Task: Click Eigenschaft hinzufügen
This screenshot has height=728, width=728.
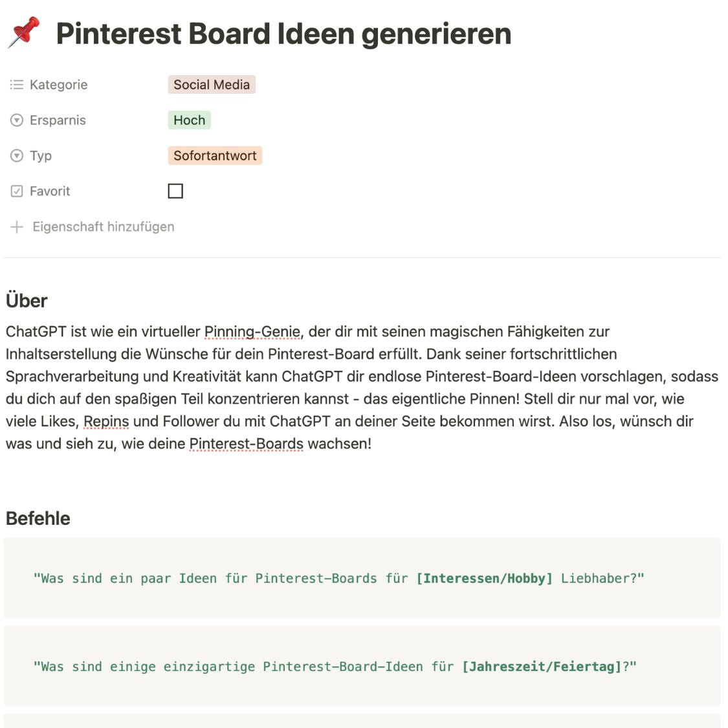Action: coord(104,227)
